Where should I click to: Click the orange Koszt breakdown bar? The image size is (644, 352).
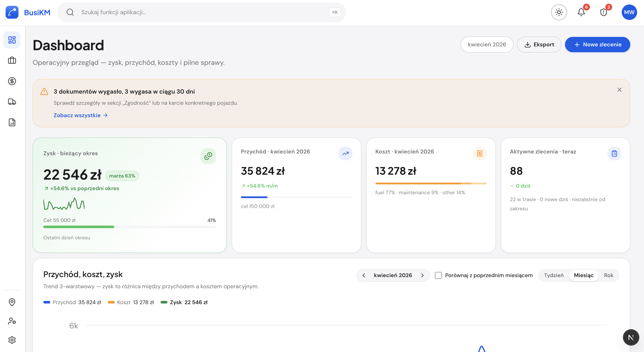point(431,184)
